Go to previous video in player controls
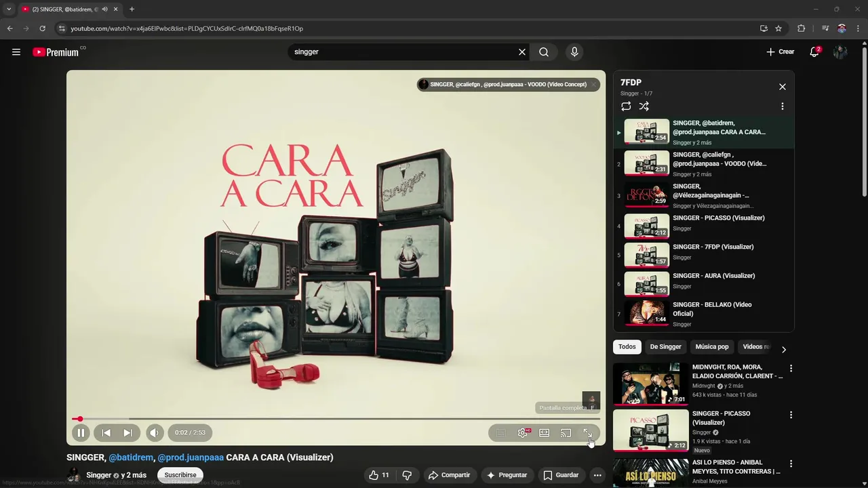Viewport: 868px width, 488px height. coord(106,432)
